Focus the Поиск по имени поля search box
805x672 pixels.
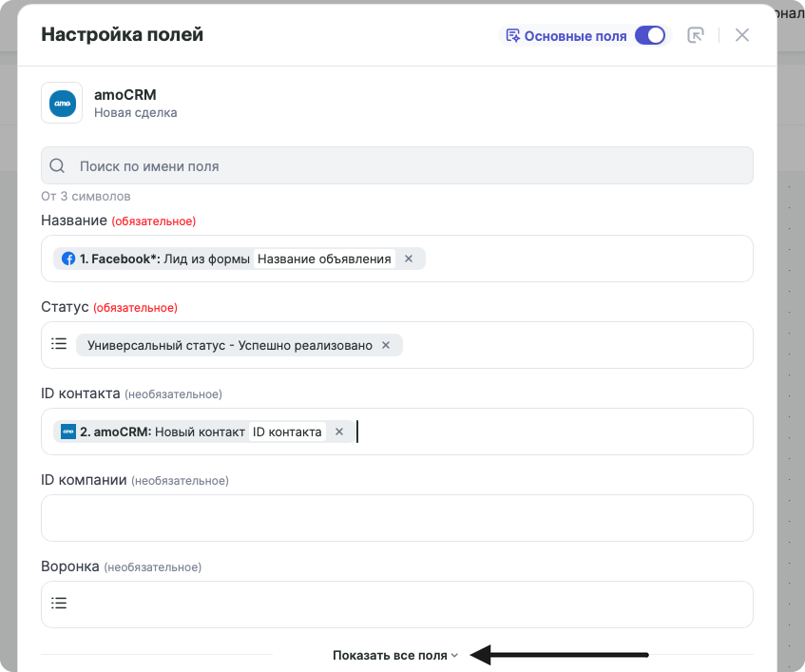(397, 165)
